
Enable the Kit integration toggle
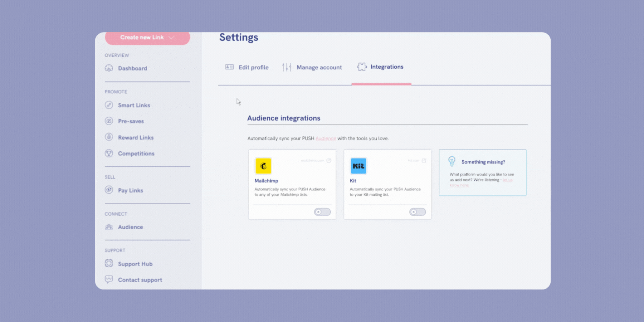[418, 212]
